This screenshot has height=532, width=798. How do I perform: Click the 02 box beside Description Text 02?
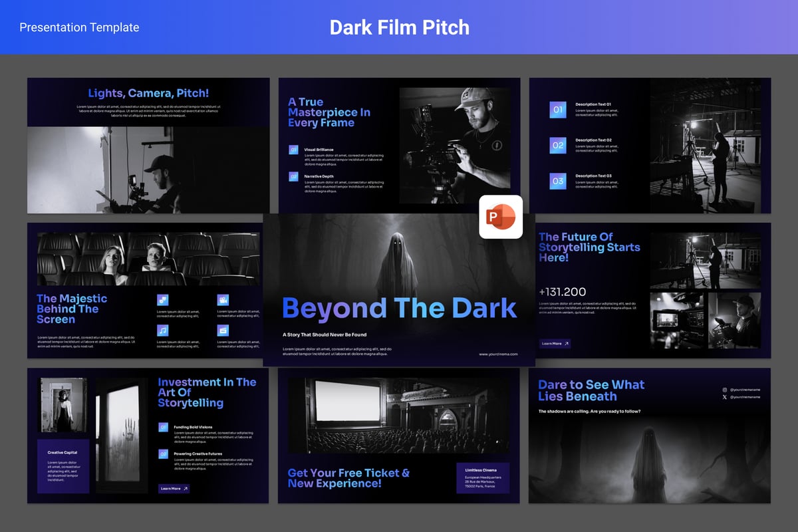click(x=558, y=145)
